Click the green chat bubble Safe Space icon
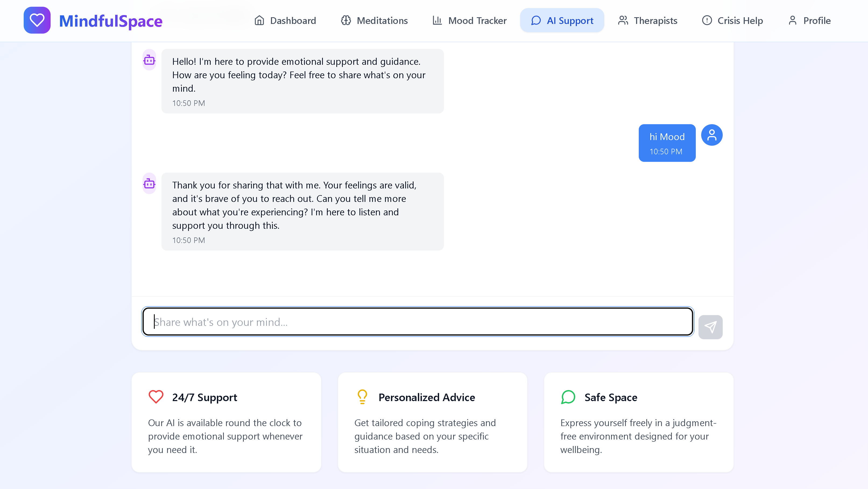Screen dimensions: 868x489 (568, 397)
